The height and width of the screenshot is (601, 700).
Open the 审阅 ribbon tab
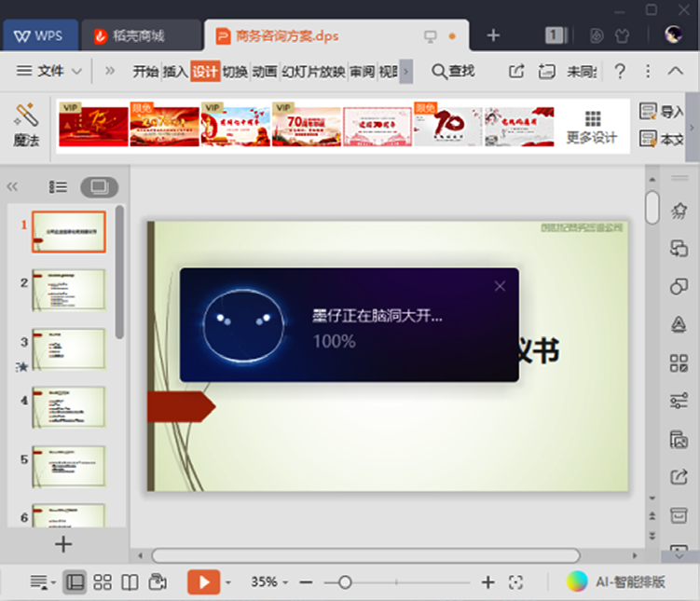[x=362, y=72]
